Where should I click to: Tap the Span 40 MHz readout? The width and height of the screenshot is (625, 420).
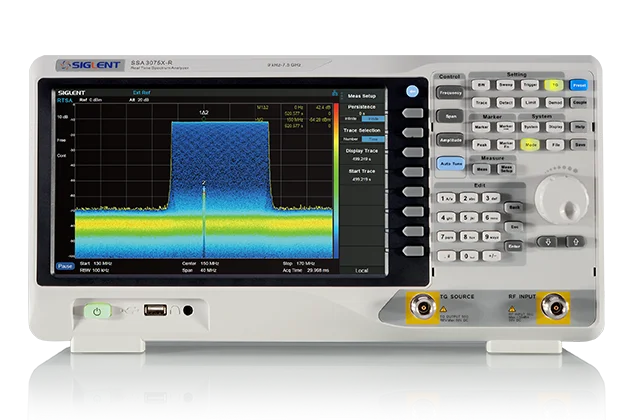pos(199,270)
